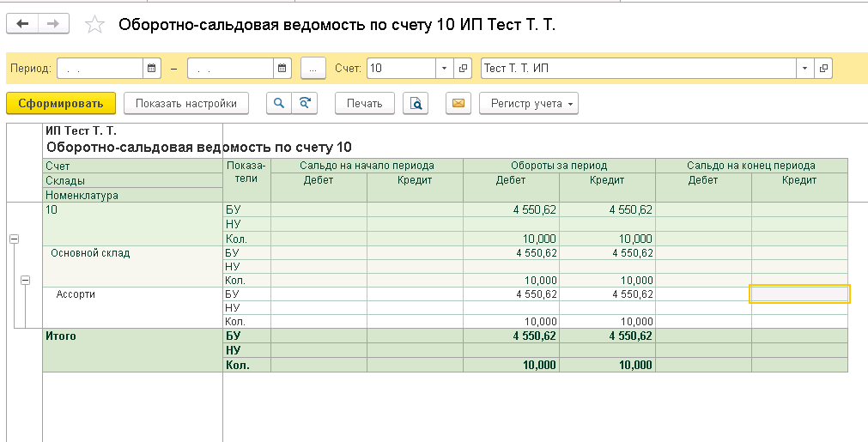This screenshot has height=442, width=868.
Task: Click Показать настройки button
Action: (186, 104)
